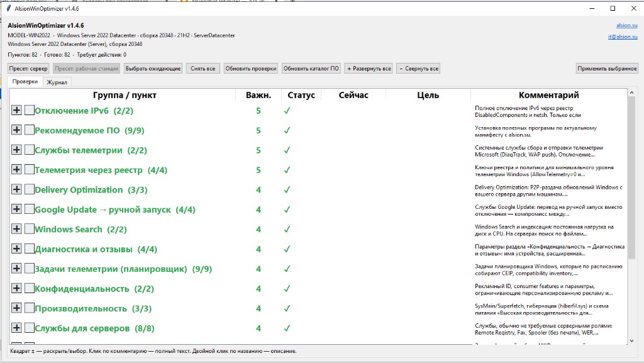Click the green checkmark for Производительность
Screen dimensions: 644x363
pyautogui.click(x=287, y=308)
